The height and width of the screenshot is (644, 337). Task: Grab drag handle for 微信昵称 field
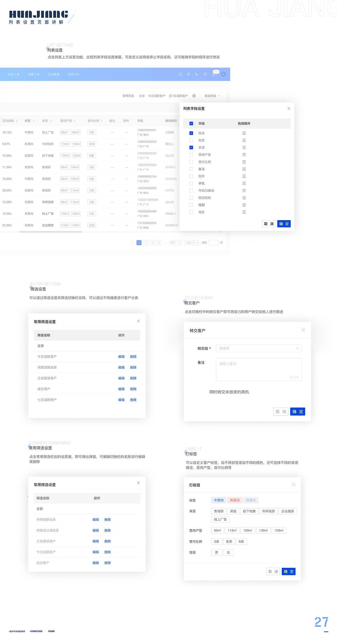(x=244, y=198)
